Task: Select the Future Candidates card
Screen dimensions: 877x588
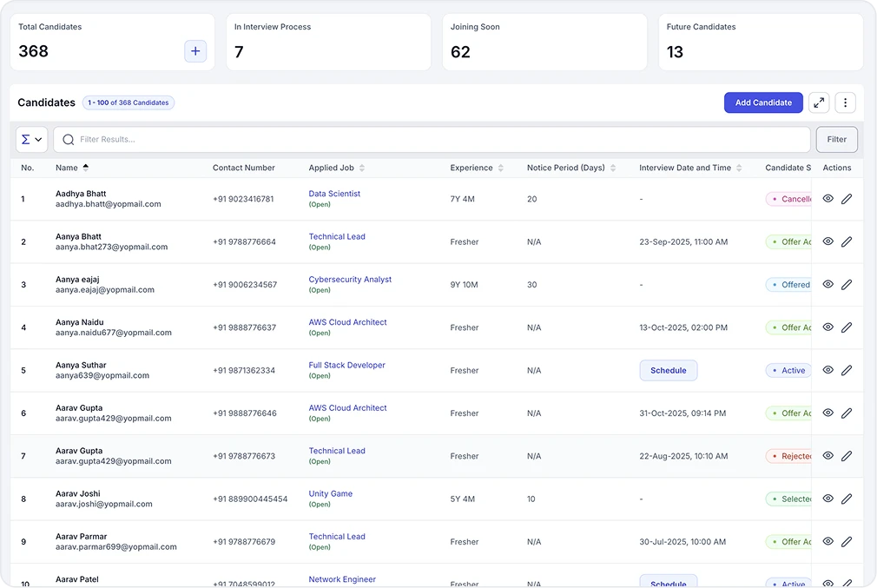Action: click(761, 42)
